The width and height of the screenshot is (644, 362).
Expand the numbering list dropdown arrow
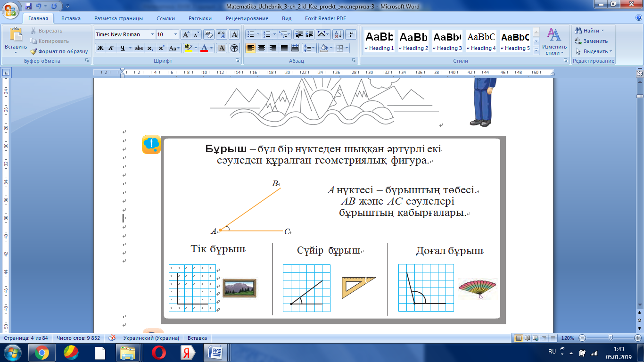(274, 34)
